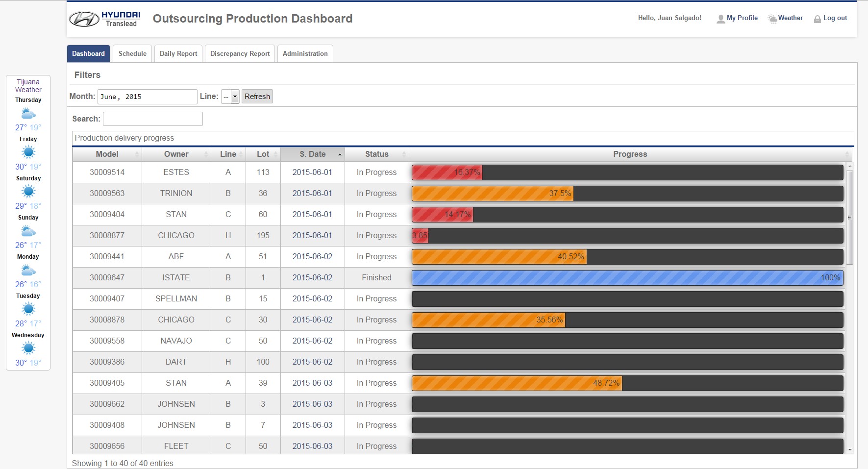Sort table by Owner column header
Viewport: 868px width, 469px height.
pos(176,154)
